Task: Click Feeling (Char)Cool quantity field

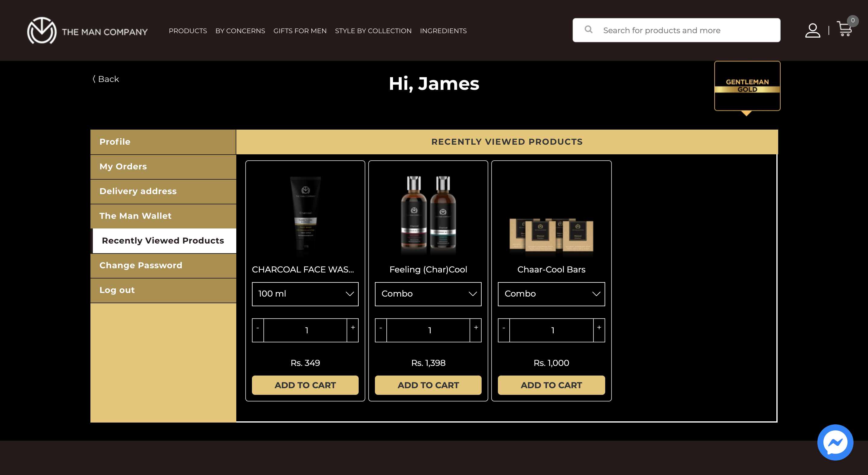Action: [428, 330]
